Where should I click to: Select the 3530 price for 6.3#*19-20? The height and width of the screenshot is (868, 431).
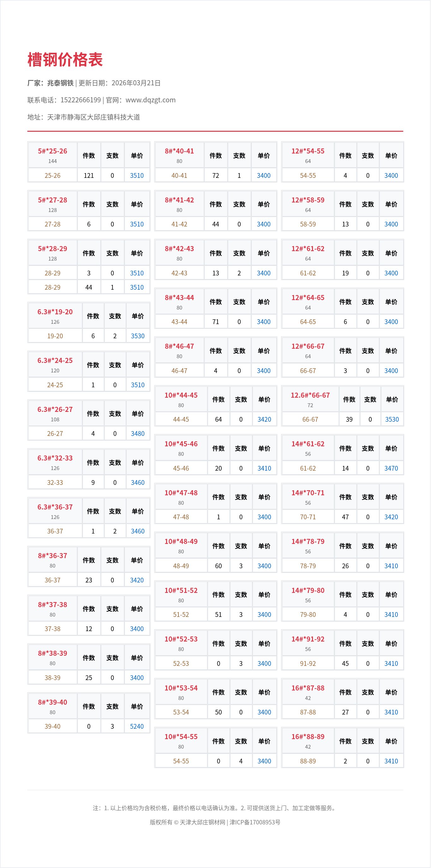click(x=137, y=336)
